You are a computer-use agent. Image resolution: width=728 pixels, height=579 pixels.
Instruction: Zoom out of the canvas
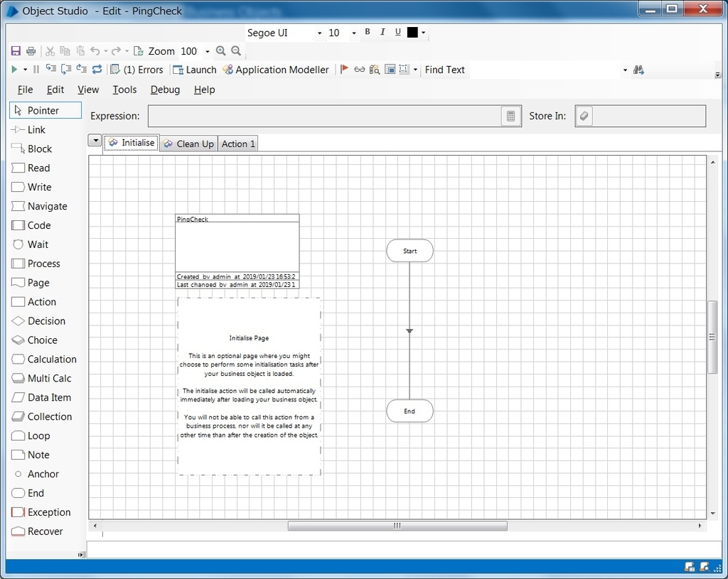(x=236, y=51)
